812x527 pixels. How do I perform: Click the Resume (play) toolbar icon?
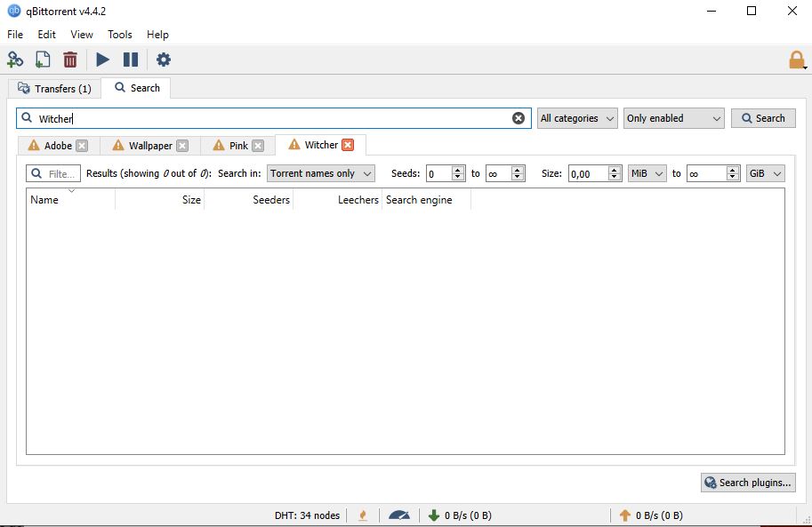tap(102, 60)
